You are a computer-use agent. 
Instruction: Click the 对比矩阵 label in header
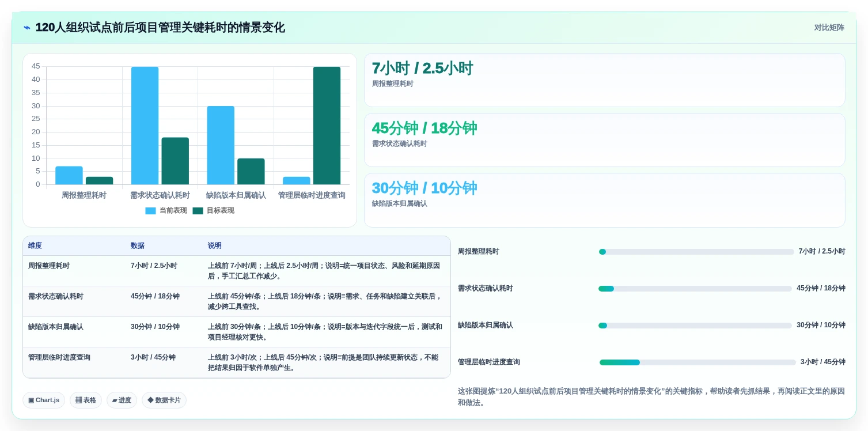coord(829,28)
